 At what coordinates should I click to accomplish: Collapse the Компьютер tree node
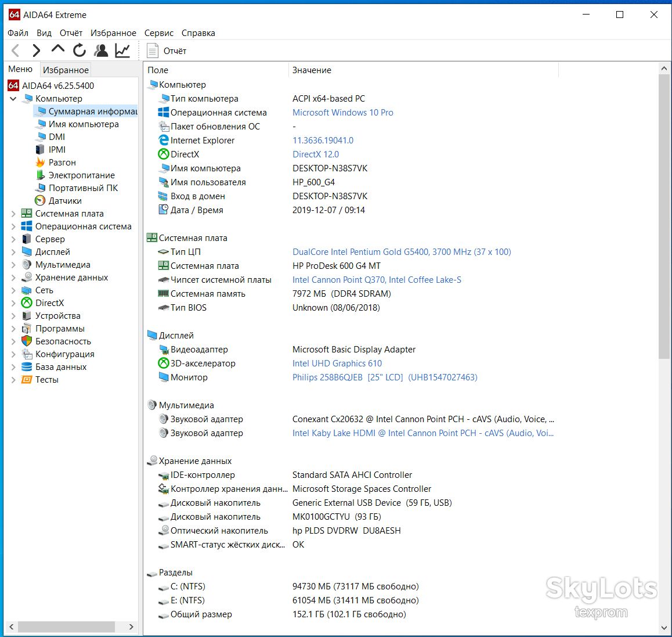pyautogui.click(x=13, y=99)
